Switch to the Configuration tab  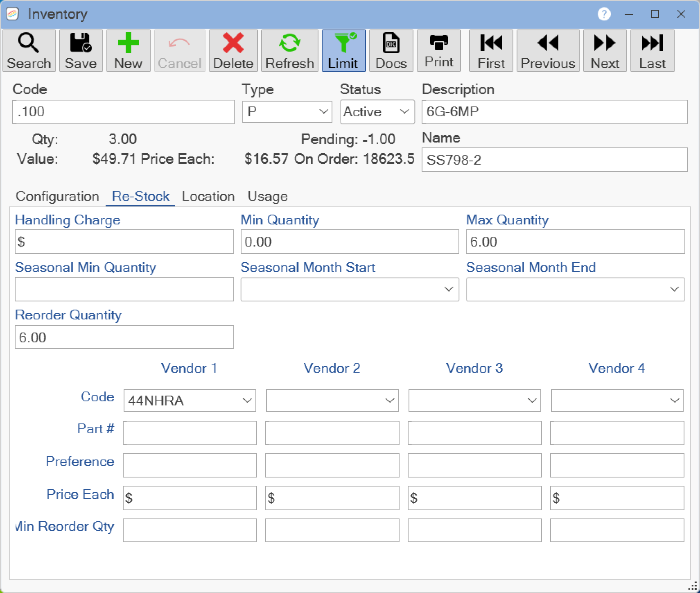click(57, 196)
